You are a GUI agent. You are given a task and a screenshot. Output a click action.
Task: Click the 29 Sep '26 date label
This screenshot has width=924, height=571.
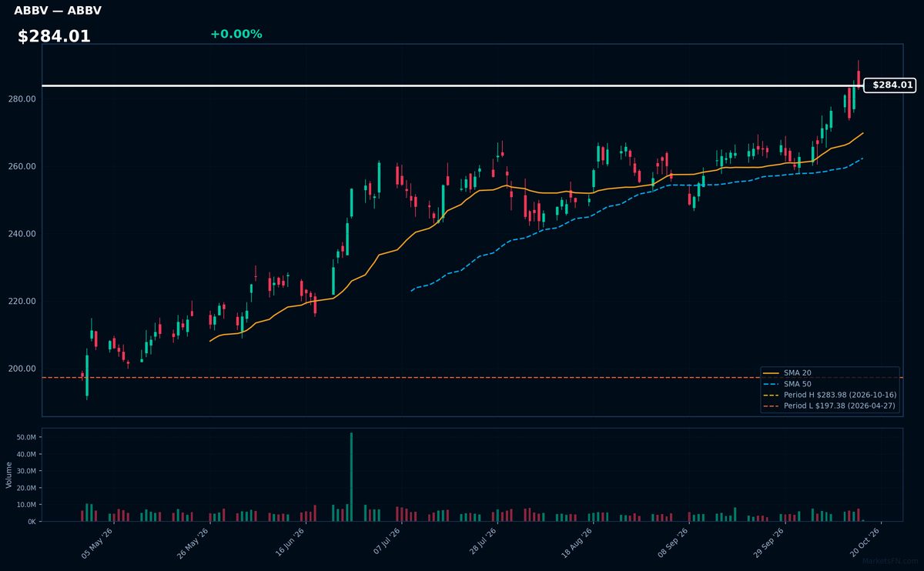pyautogui.click(x=768, y=543)
